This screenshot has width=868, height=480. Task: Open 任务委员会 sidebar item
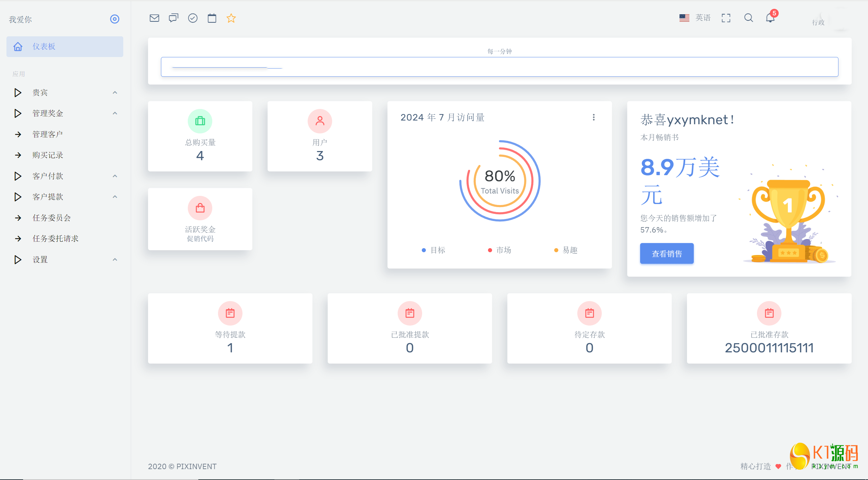point(65,218)
